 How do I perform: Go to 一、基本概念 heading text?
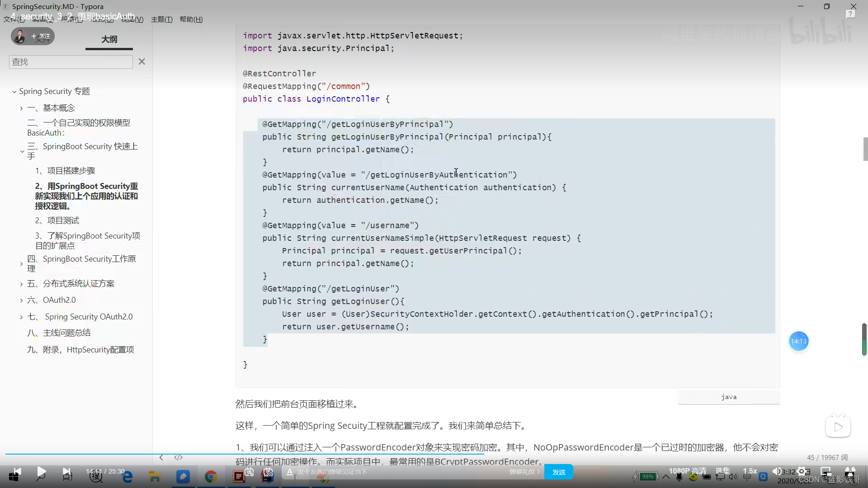[51, 108]
